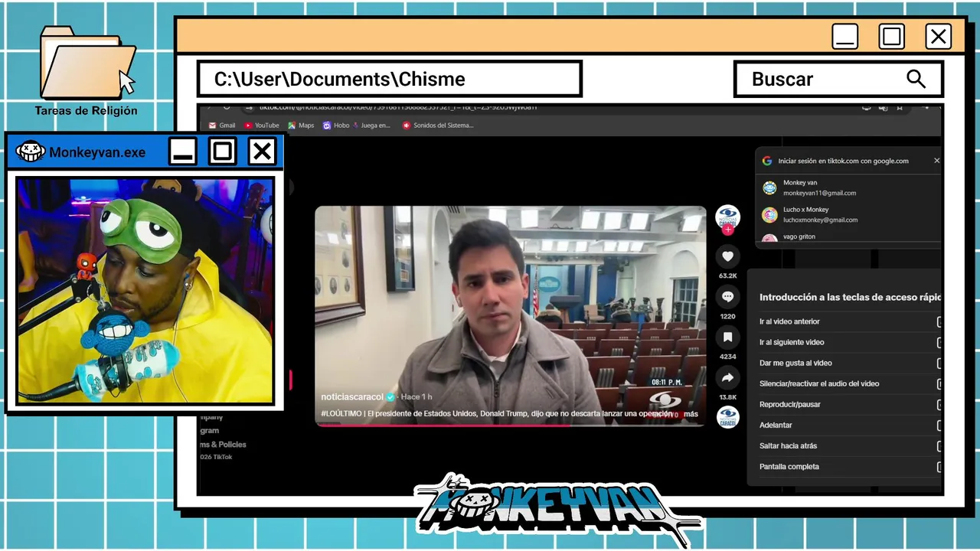Open the sound disc below the share button
This screenshot has height=551, width=980.
(x=727, y=417)
